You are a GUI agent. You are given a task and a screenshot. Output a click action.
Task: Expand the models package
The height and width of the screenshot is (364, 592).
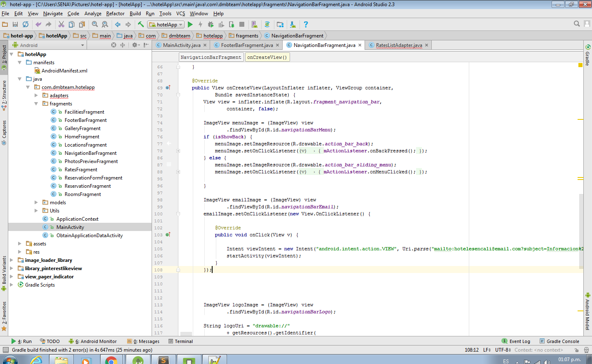(36, 203)
